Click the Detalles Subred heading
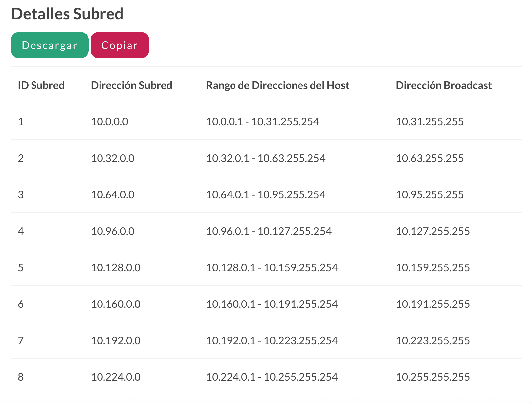 67,14
